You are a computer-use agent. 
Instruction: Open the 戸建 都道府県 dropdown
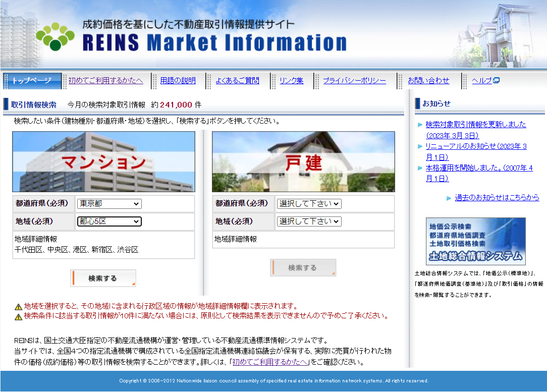(x=309, y=204)
